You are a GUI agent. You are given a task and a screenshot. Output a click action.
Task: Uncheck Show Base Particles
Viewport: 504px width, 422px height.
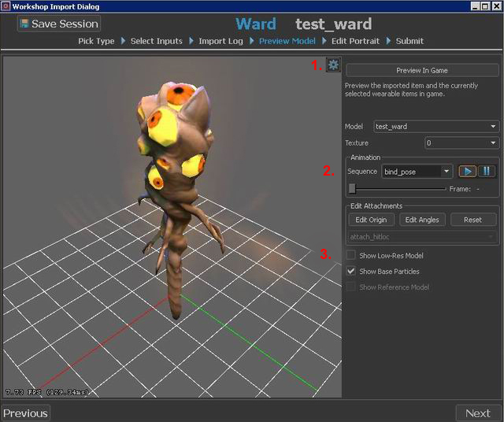(x=351, y=271)
